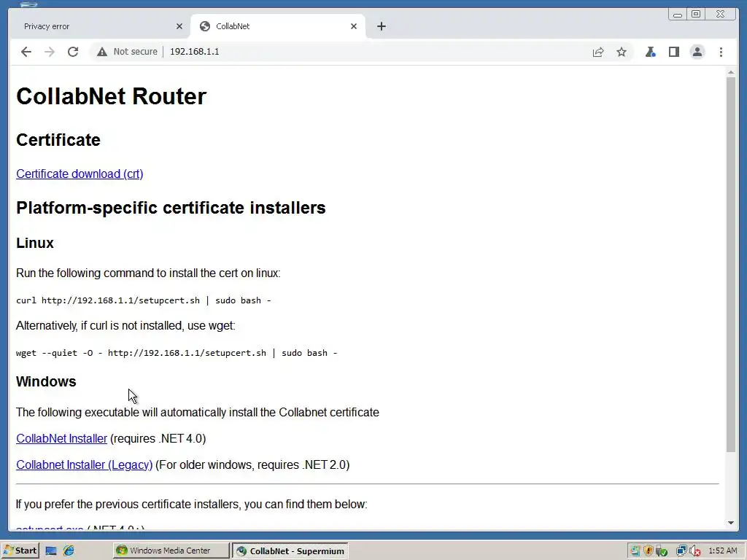The width and height of the screenshot is (747, 560).
Task: Click Show Desktop quick launch icon
Action: click(51, 551)
